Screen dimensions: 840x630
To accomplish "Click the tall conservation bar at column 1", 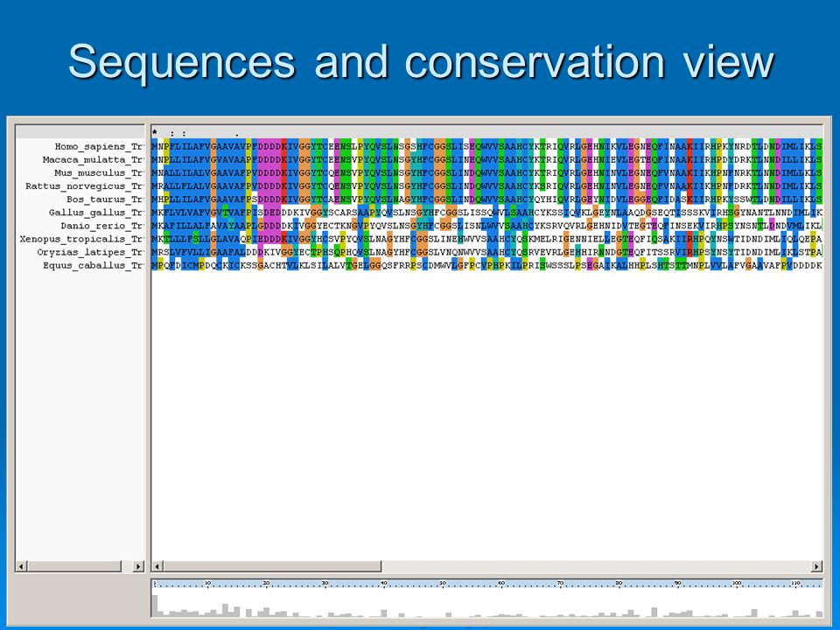I will click(x=155, y=605).
